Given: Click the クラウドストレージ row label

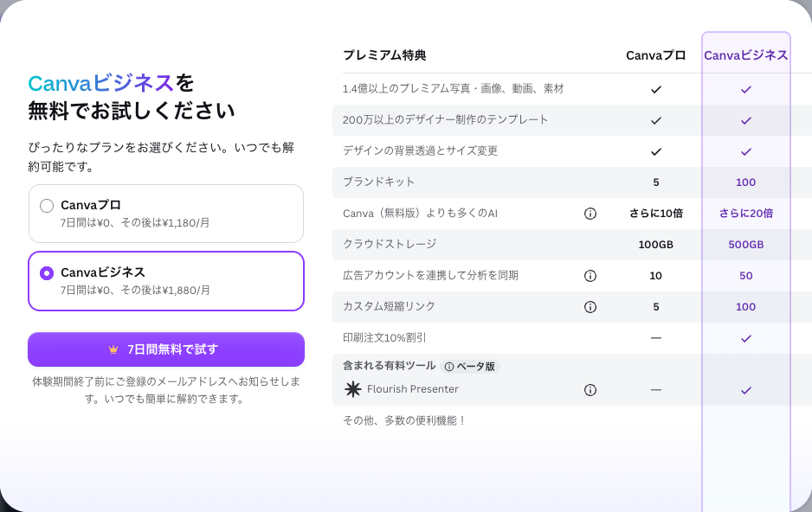Looking at the screenshot, I should coord(390,244).
